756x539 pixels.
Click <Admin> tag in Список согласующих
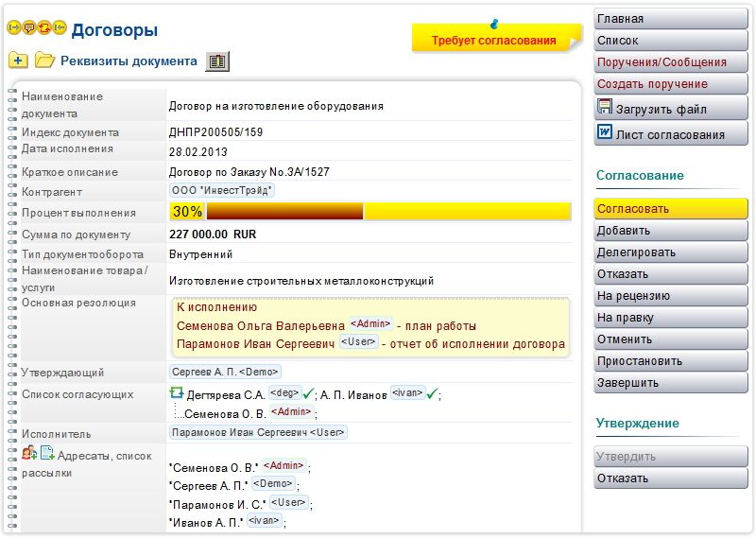coord(291,411)
